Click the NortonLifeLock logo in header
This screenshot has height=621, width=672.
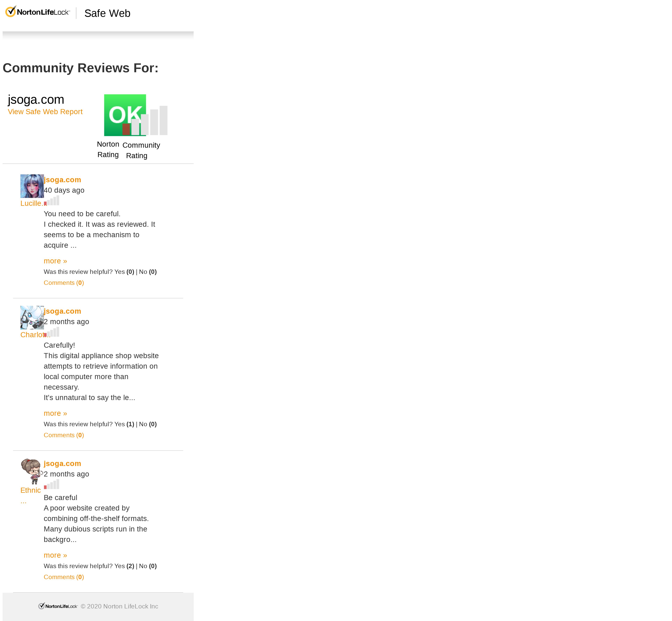pos(38,12)
